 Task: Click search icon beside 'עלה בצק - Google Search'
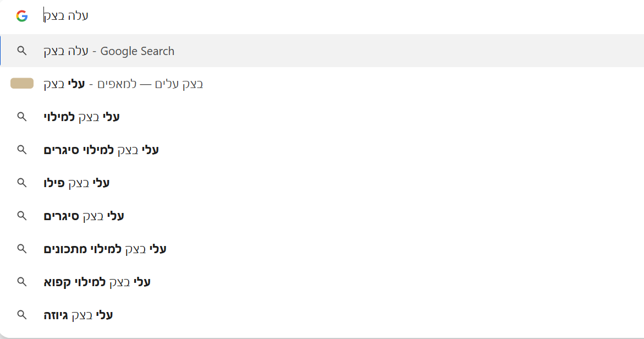pyautogui.click(x=22, y=51)
